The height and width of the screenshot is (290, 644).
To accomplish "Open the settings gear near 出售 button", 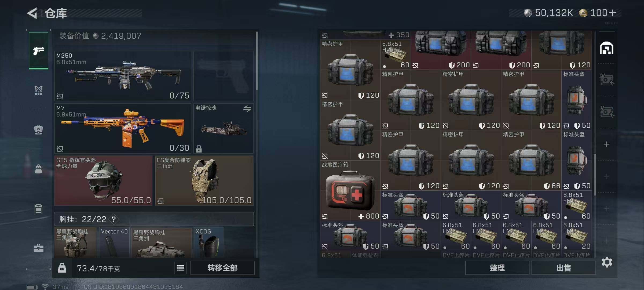I will pos(607,262).
